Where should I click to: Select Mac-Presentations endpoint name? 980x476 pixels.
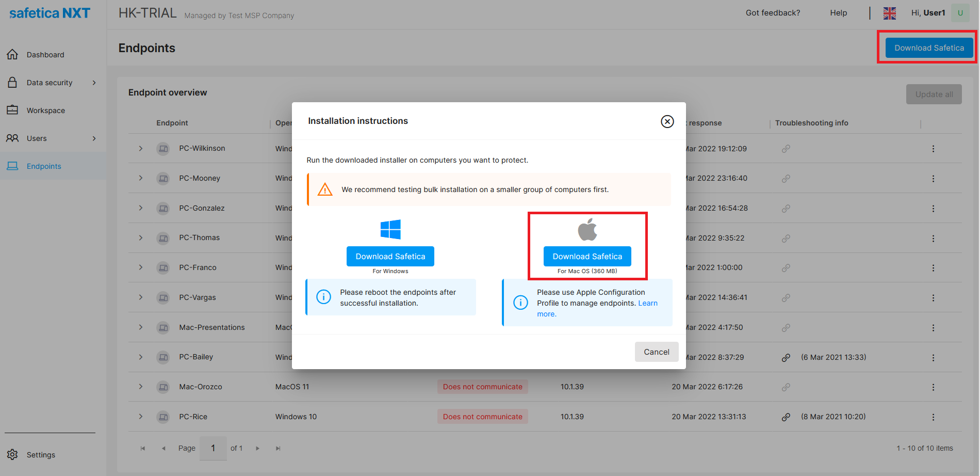(212, 327)
